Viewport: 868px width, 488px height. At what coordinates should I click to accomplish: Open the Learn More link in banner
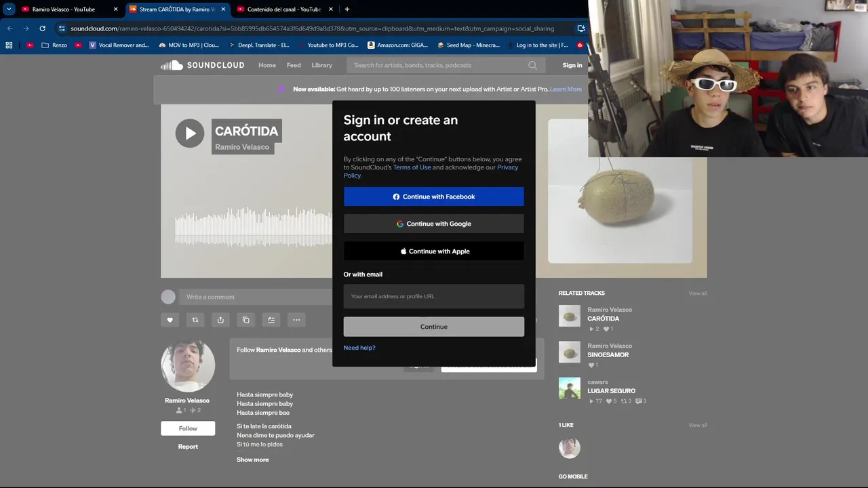tap(566, 89)
